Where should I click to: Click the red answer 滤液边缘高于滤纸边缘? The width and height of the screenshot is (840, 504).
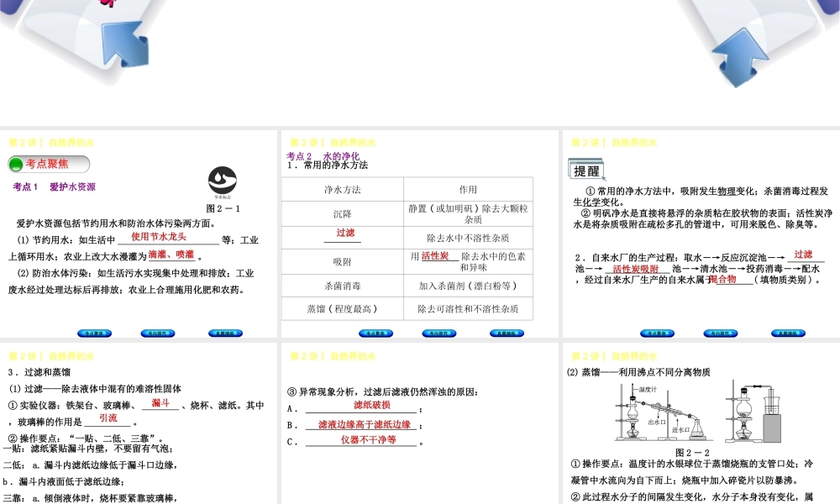click(365, 424)
